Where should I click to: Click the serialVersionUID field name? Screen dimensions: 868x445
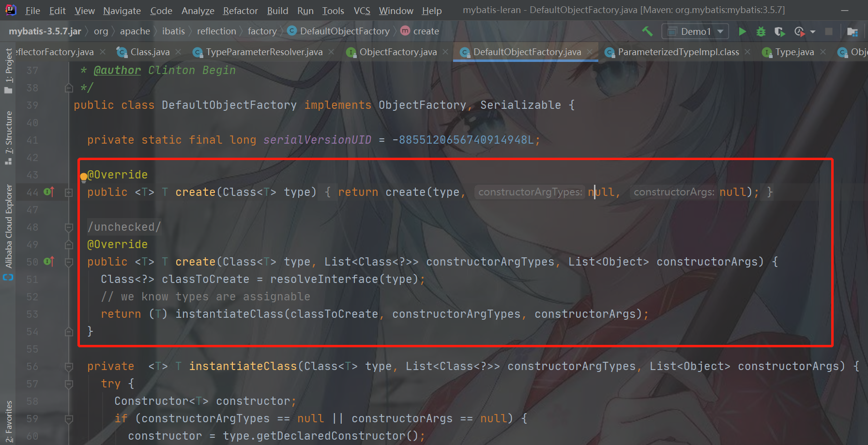317,140
